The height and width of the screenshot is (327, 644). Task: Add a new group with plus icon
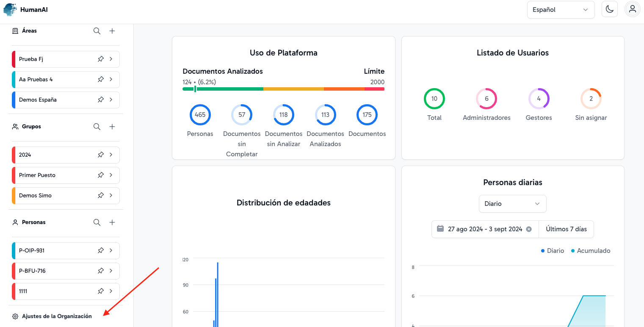(x=112, y=127)
